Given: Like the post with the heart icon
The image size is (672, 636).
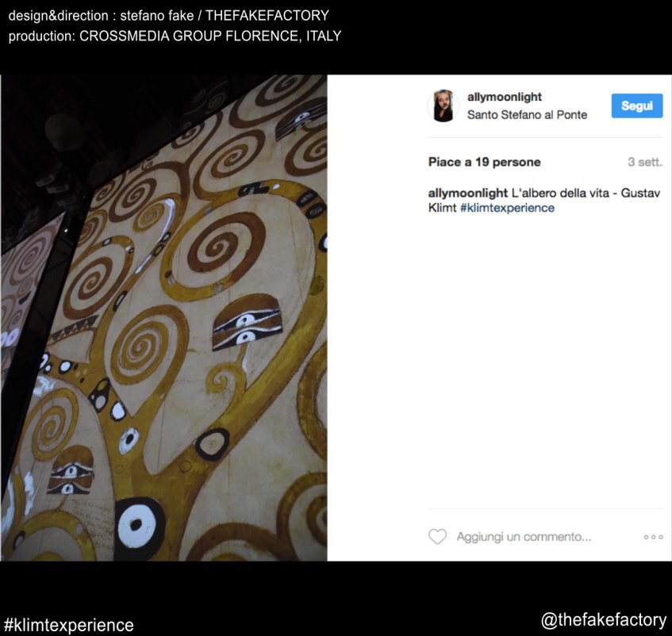Looking at the screenshot, I should point(437,537).
